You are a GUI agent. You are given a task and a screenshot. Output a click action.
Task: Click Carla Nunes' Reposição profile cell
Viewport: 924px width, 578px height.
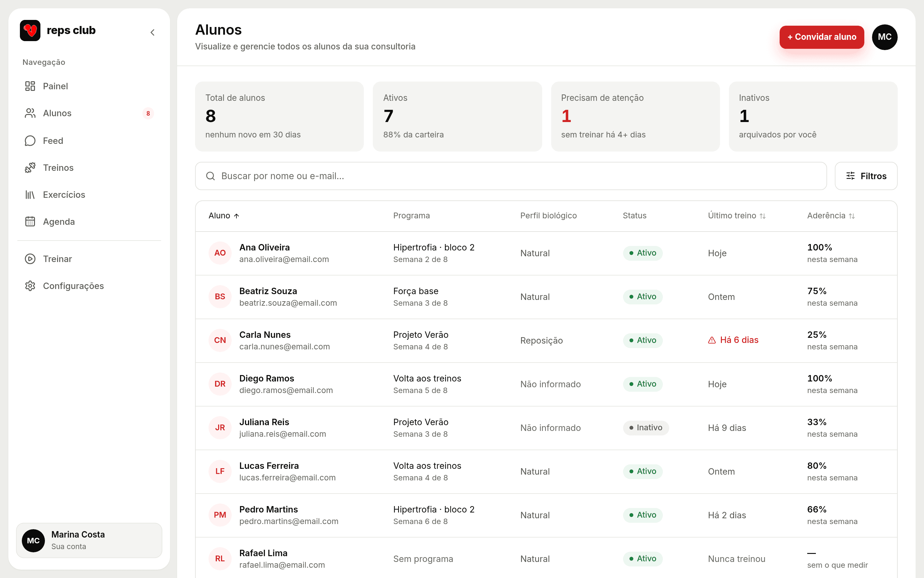tap(542, 340)
